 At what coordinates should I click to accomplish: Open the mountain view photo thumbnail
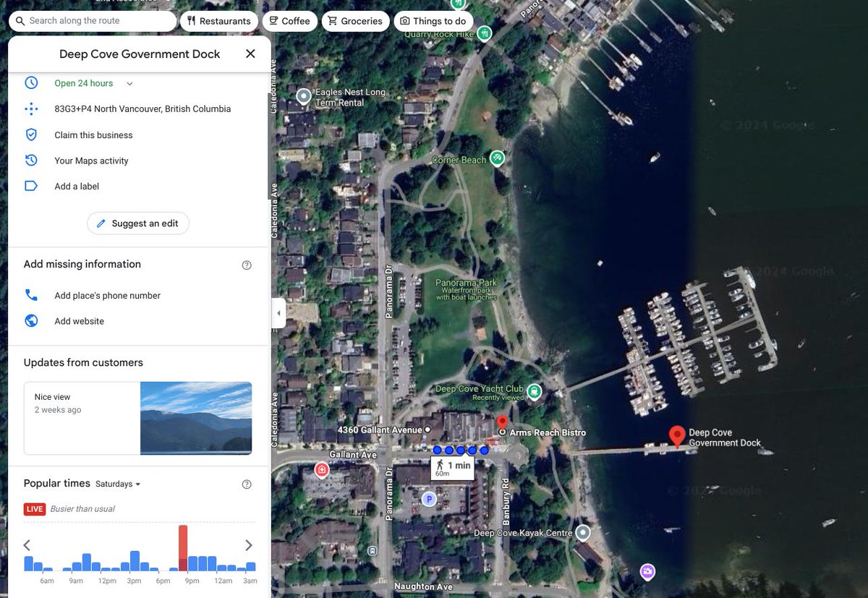(x=196, y=418)
